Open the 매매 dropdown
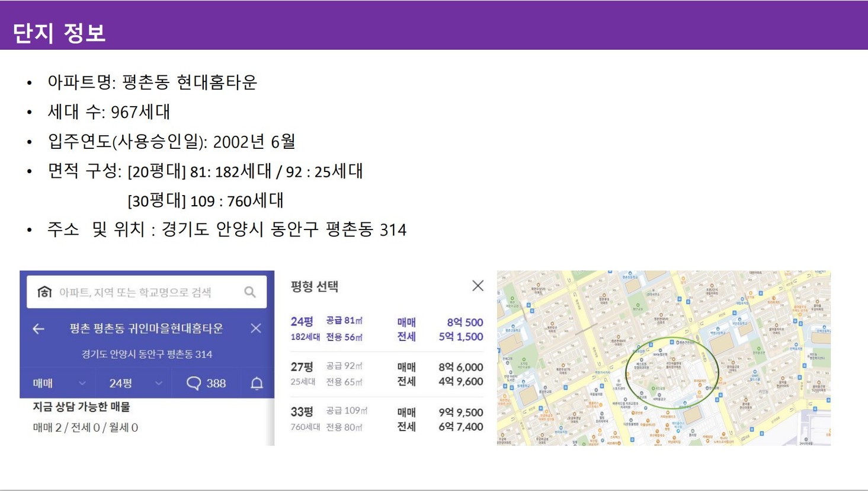 [59, 384]
